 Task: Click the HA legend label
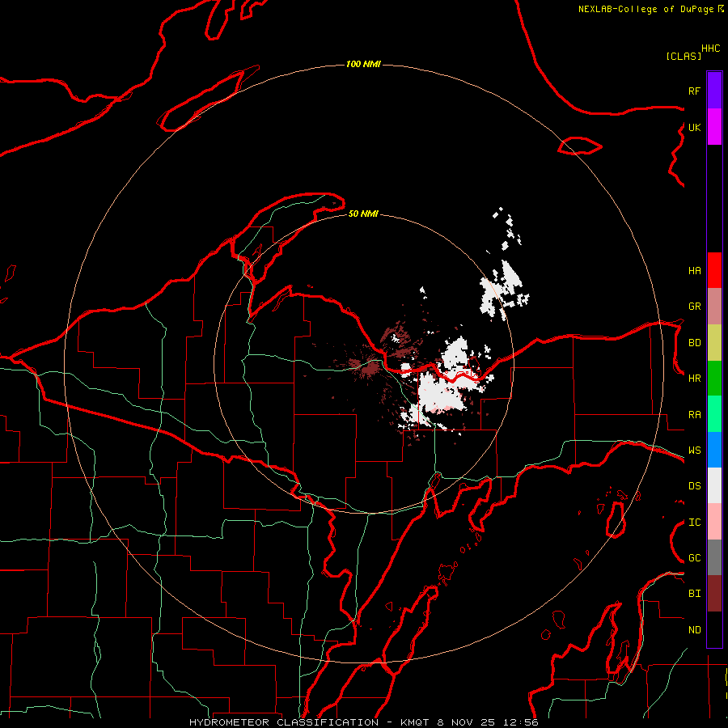pos(694,271)
